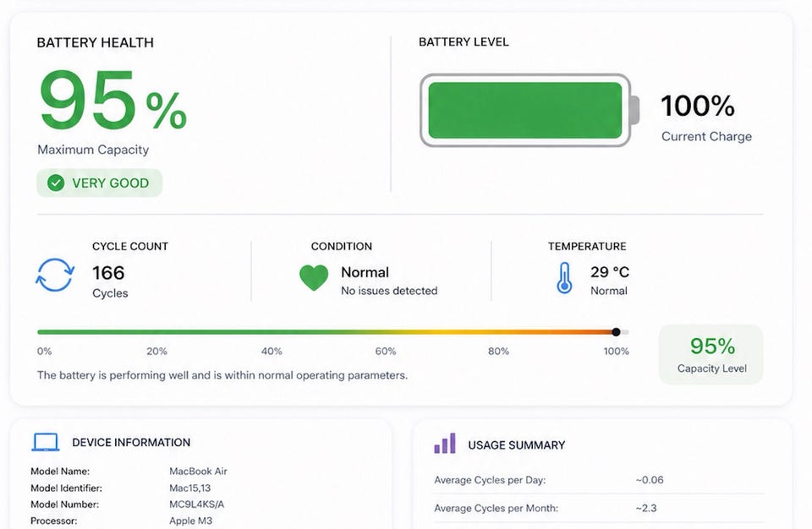Click the 29 °C temperature reading
Image resolution: width=812 pixels, height=529 pixels.
(x=610, y=272)
